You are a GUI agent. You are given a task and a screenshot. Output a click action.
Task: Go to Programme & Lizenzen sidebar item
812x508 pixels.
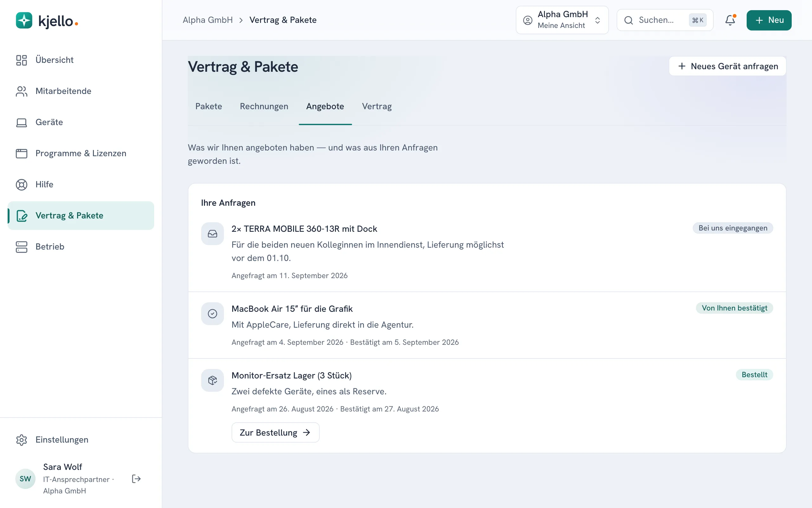coord(81,154)
